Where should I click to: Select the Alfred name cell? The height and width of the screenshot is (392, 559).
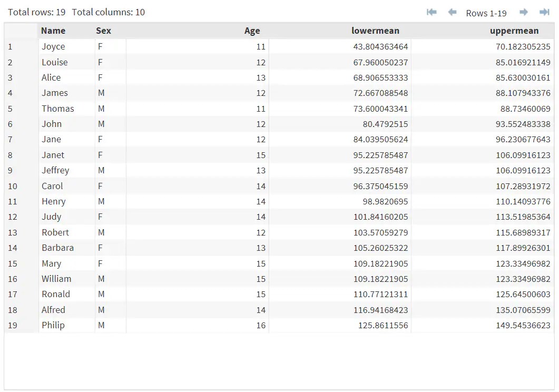point(67,310)
